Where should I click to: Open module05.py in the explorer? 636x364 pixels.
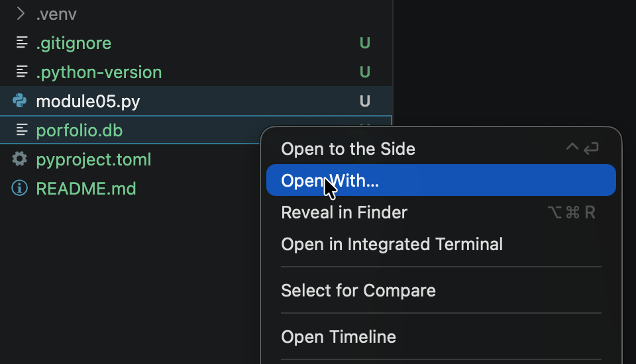coord(88,101)
